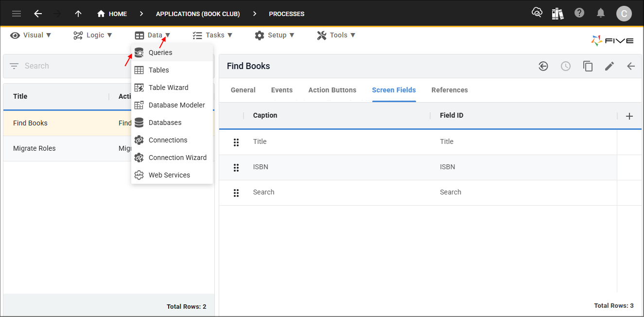Screen dimensions: 644x317
Task: Open the hamburger navigation menu
Action: [16, 13]
